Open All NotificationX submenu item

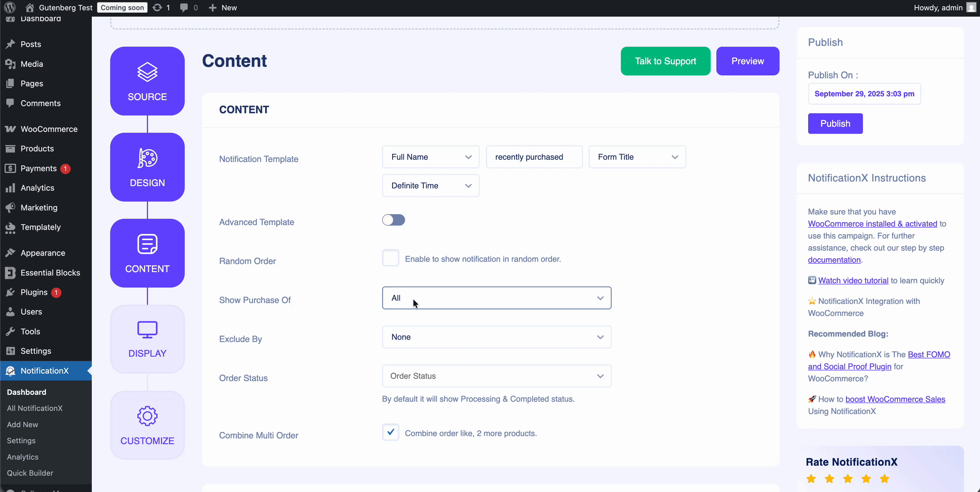point(35,408)
